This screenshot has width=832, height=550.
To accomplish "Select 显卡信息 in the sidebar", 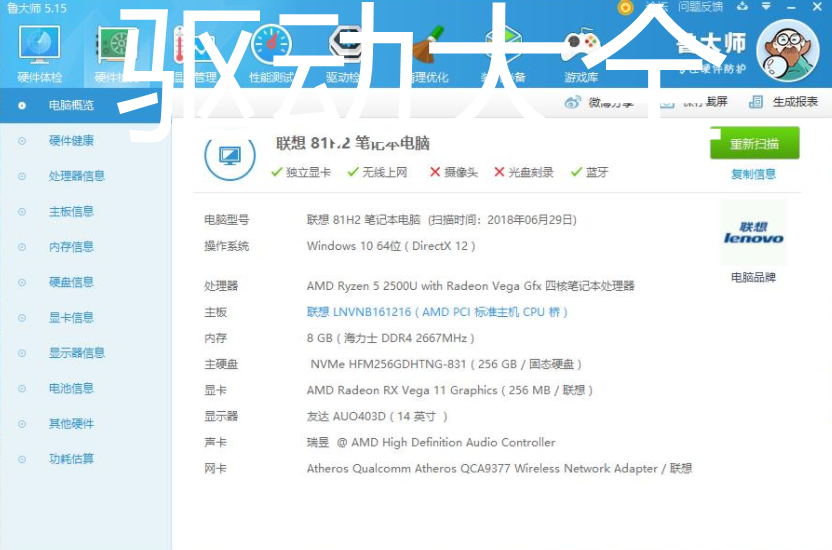I will [x=71, y=318].
